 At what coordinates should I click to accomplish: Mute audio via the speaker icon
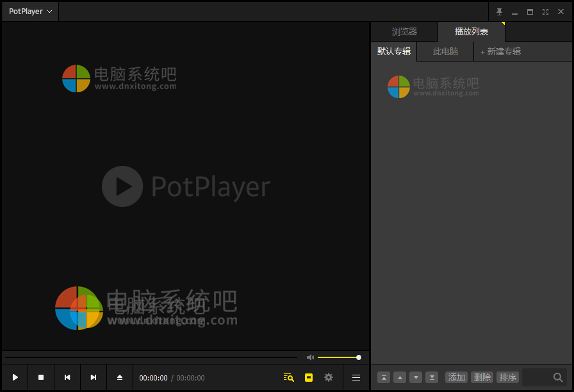(x=311, y=357)
